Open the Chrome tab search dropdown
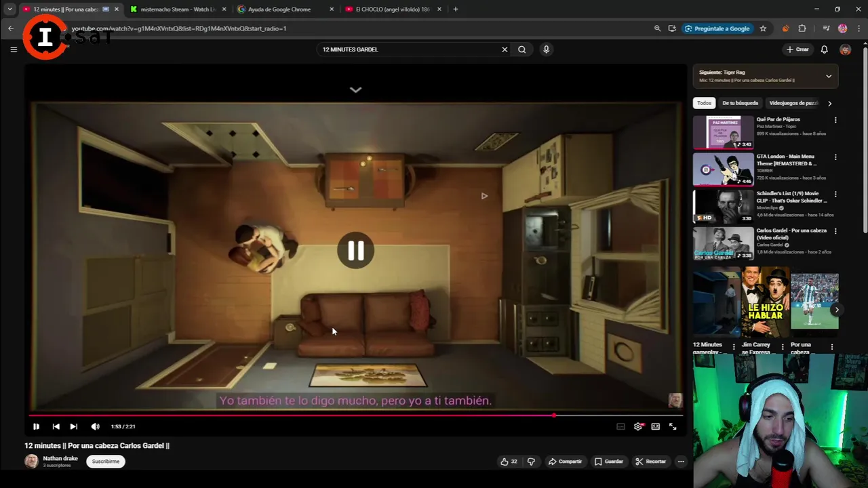Image resolution: width=868 pixels, height=488 pixels. [x=9, y=9]
